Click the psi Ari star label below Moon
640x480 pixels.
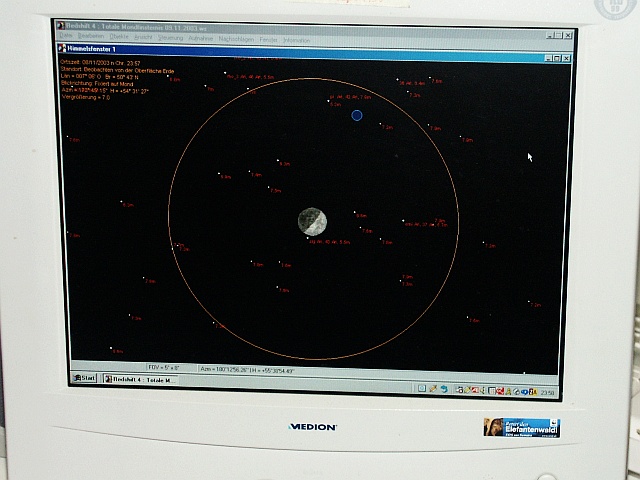point(329,242)
